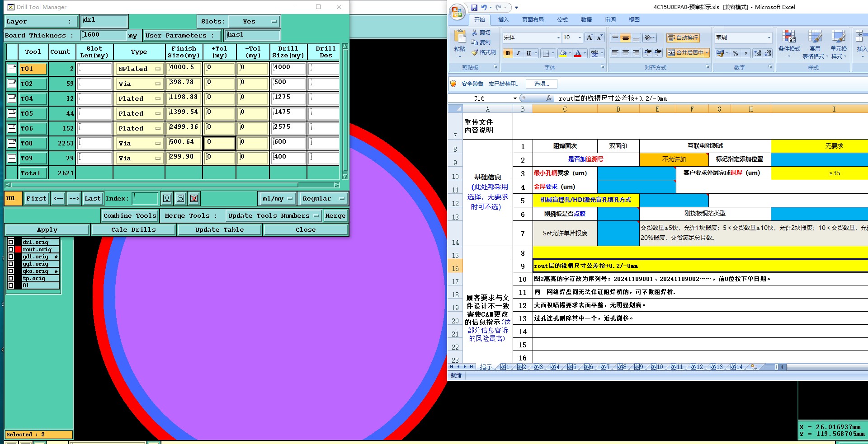Toggle checkbox for gd1.orig layer
The image size is (868, 444).
(11, 257)
